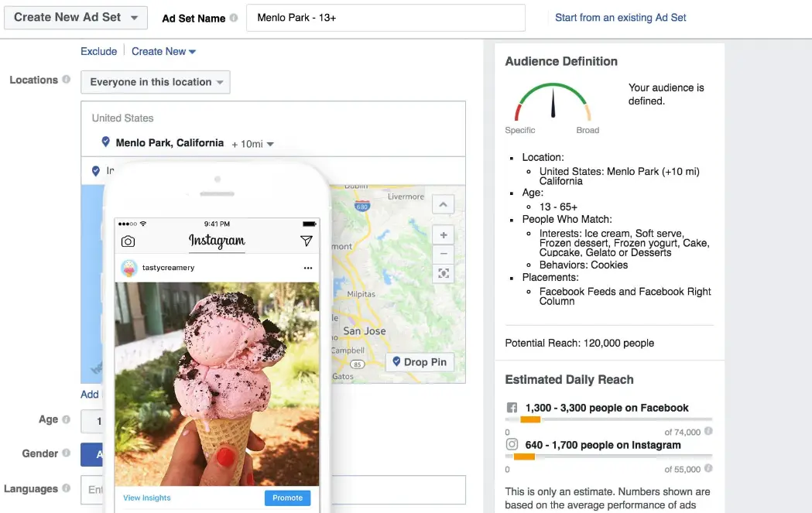The width and height of the screenshot is (812, 513).
Task: Click the Promote button on the Instagram post
Action: coord(287,498)
